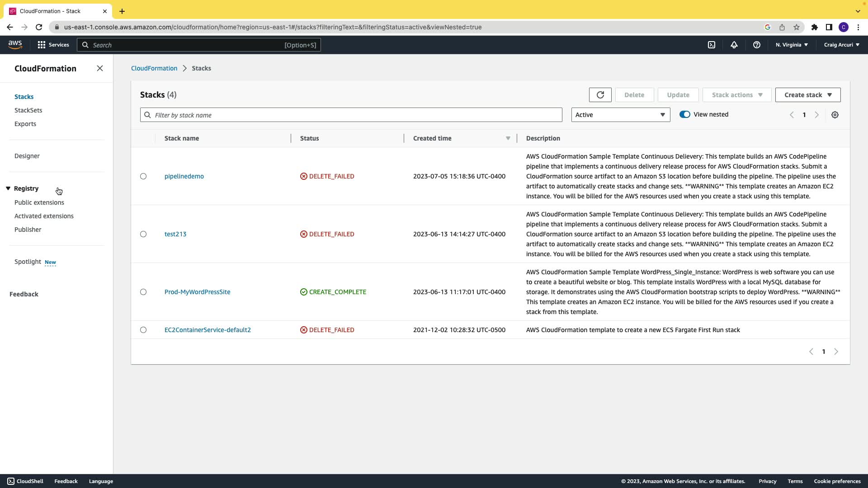868x488 pixels.
Task: Select the Prod-MyWordPressSite radio button
Action: 143,292
